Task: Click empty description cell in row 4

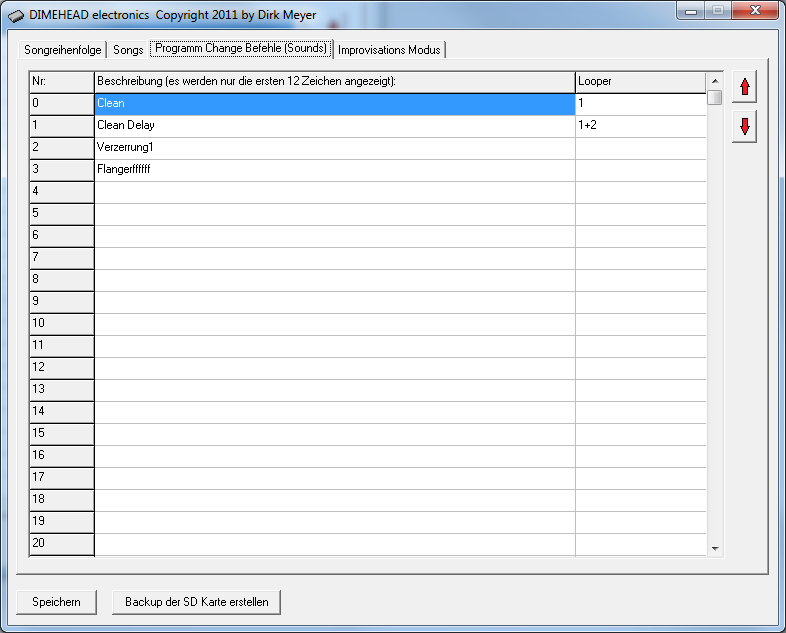Action: coord(335,192)
